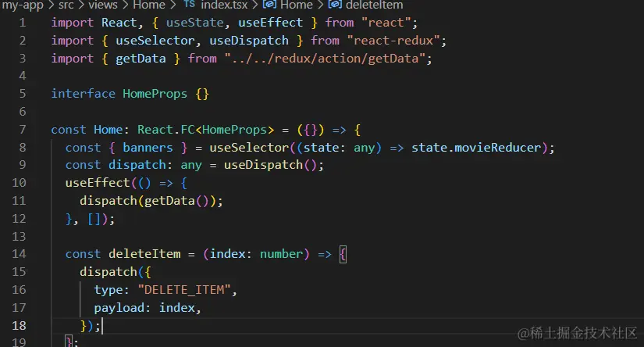Expand chevron after 'views' breadcrumb

125,5
